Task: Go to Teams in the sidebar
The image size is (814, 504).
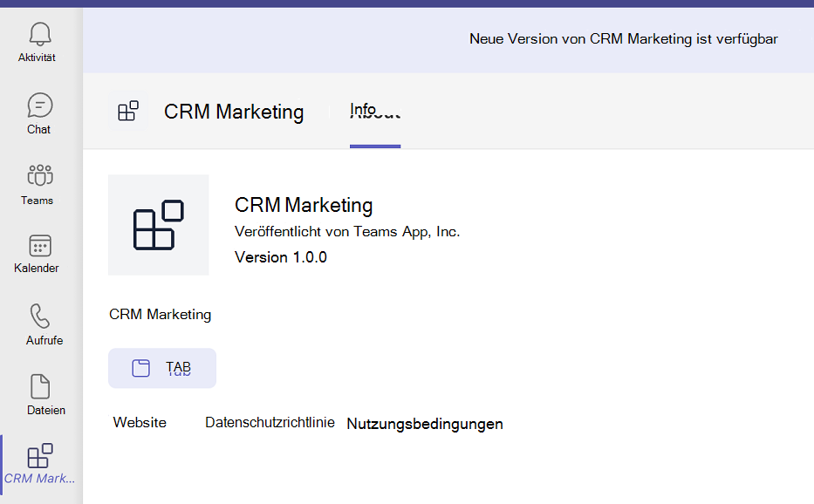Action: pyautogui.click(x=39, y=184)
